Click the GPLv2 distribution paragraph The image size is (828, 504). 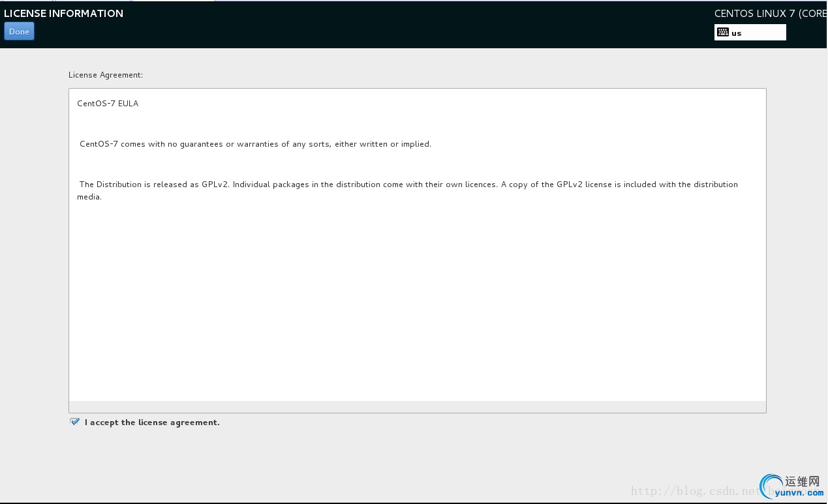point(408,190)
